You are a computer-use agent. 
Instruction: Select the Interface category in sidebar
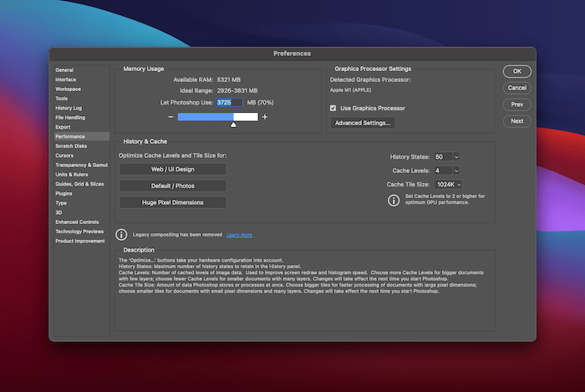click(65, 79)
